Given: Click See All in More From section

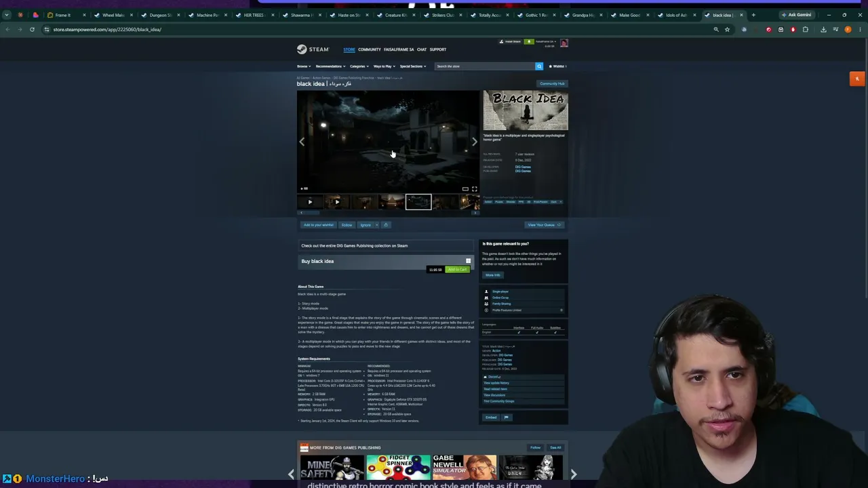Looking at the screenshot, I should 555,448.
